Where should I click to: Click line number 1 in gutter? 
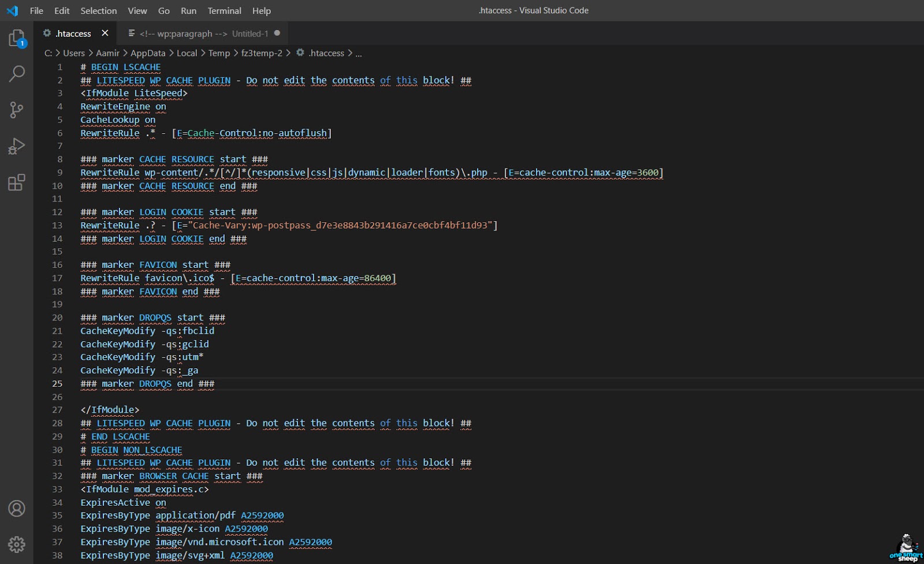pos(59,67)
